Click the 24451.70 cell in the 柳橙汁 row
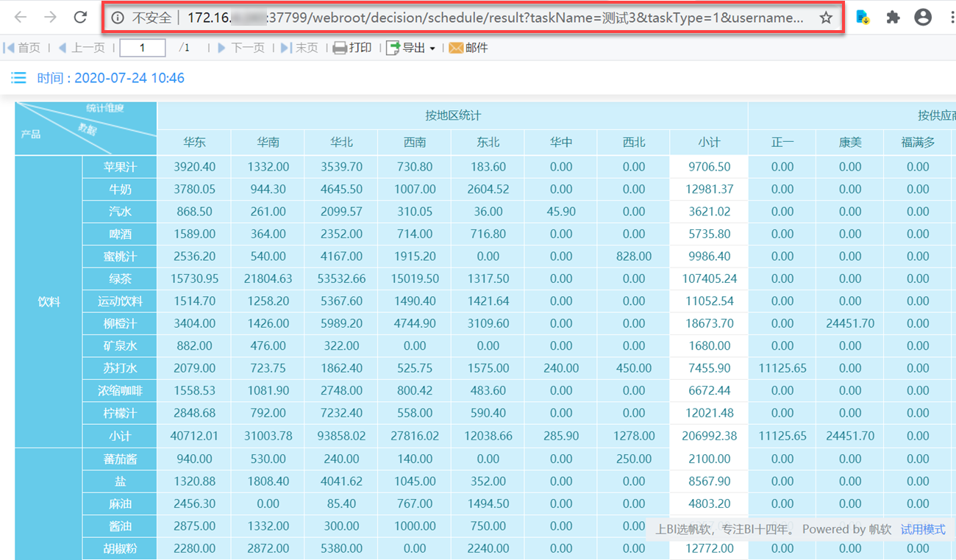Screen dimensions: 956x560 tap(850, 323)
